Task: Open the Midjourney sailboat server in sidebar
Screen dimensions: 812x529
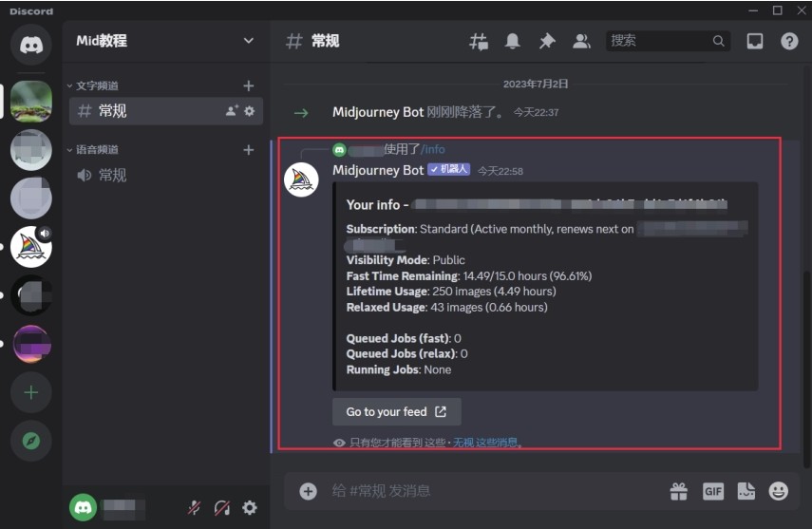Action: [31, 247]
